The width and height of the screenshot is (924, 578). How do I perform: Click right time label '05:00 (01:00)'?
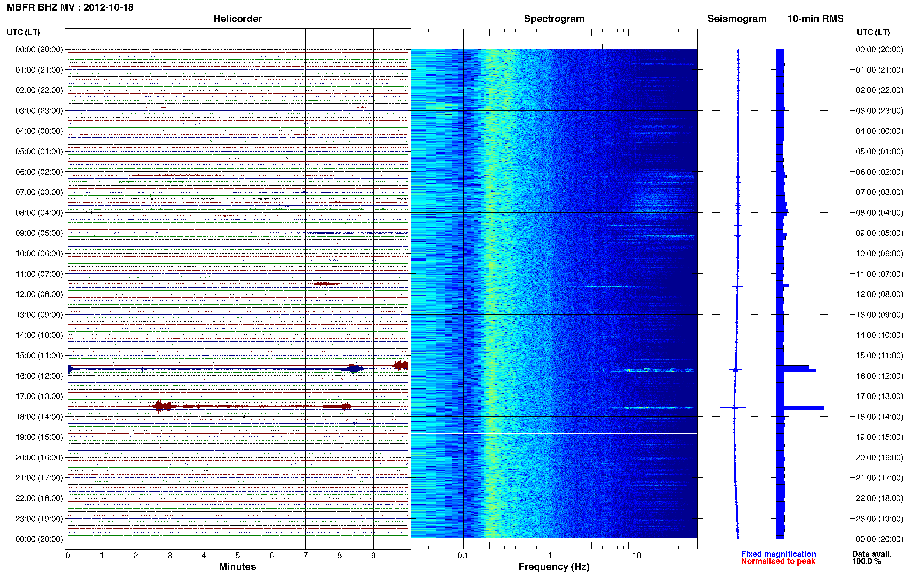(879, 151)
